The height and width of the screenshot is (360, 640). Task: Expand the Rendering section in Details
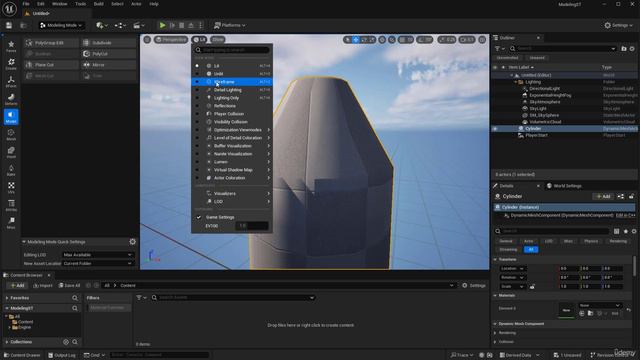(x=496, y=333)
